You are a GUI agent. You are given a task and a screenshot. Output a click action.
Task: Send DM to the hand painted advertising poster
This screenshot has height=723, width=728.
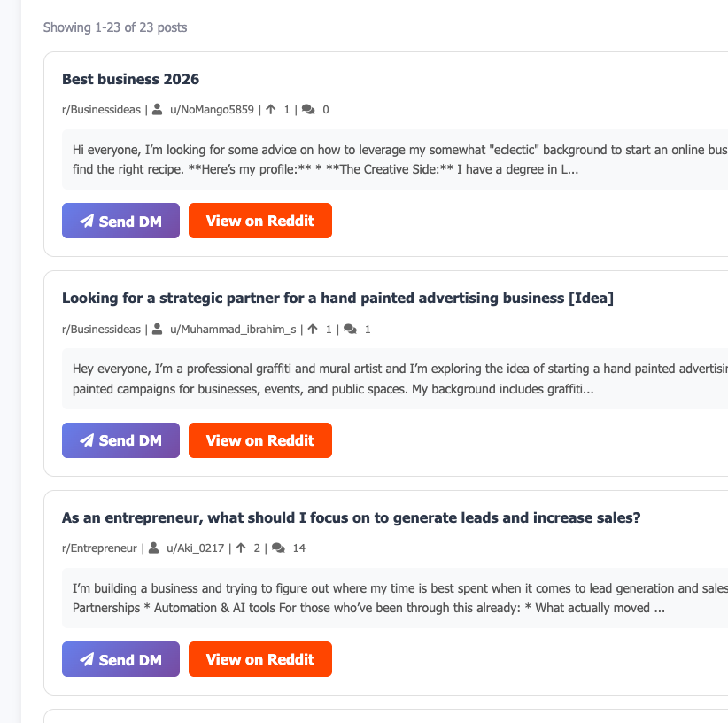[120, 440]
